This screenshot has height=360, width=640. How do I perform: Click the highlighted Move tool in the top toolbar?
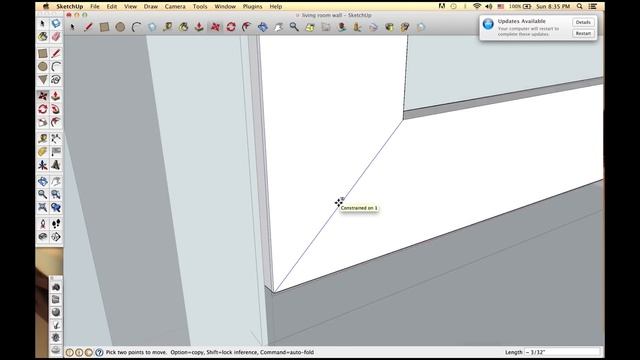pyautogui.click(x=215, y=27)
